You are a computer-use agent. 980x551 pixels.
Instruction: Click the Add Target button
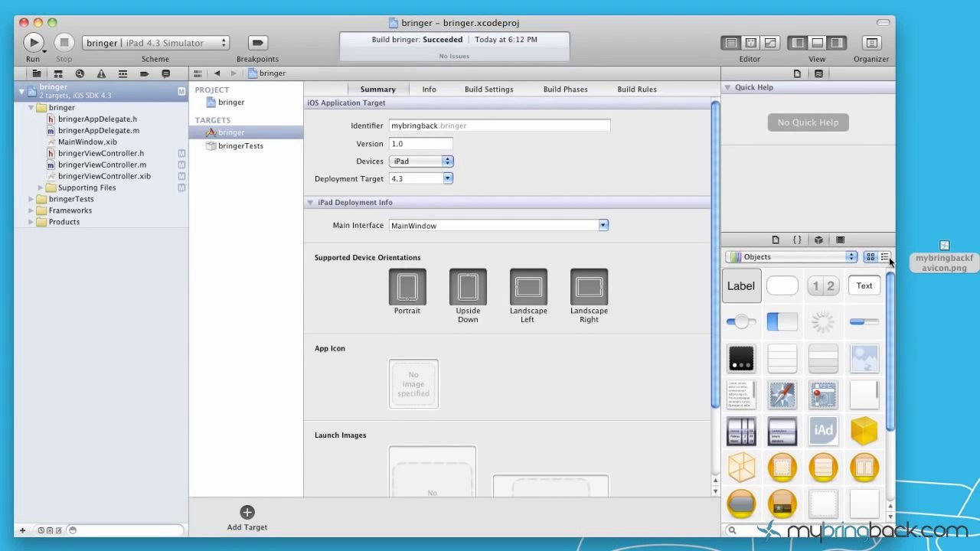tap(247, 517)
